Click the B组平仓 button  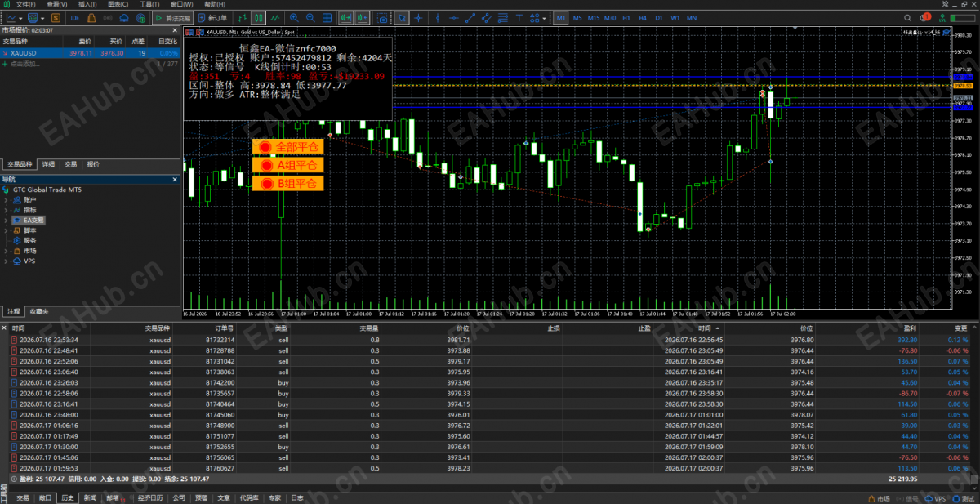(x=288, y=184)
